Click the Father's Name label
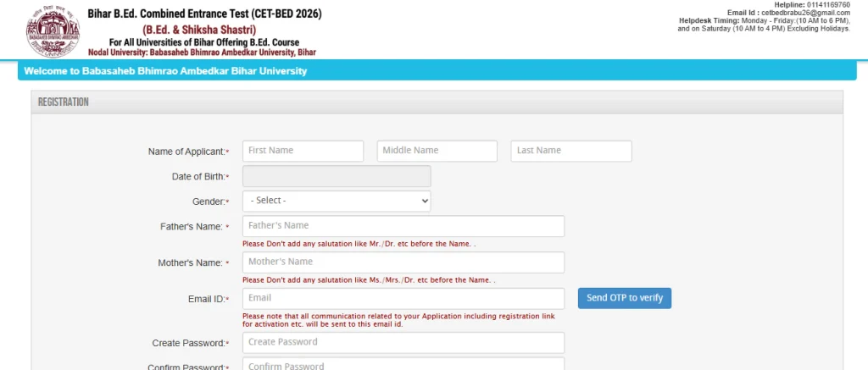 194,227
